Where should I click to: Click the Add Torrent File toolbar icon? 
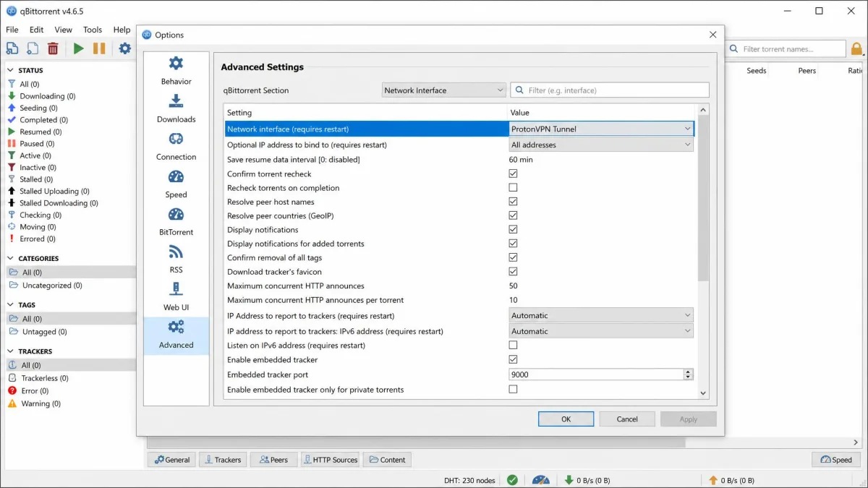point(33,48)
